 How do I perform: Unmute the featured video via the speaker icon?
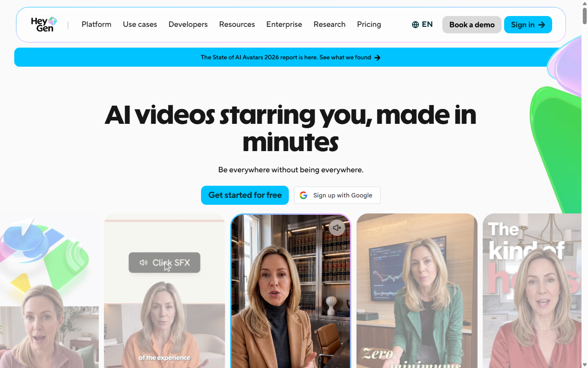click(337, 228)
